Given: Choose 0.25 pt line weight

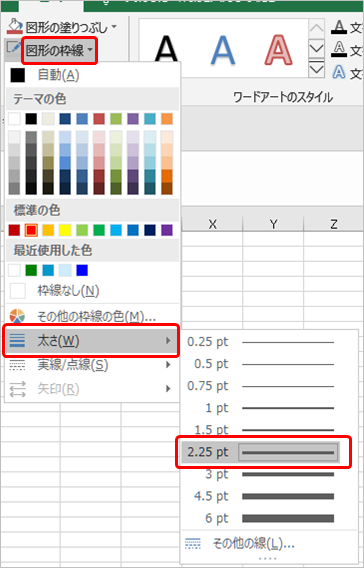Looking at the screenshot, I should [261, 342].
